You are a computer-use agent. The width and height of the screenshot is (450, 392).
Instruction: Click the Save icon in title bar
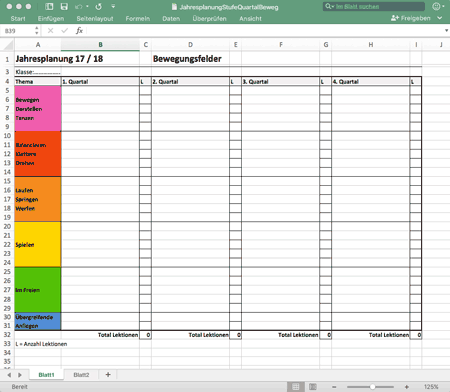[x=64, y=6]
